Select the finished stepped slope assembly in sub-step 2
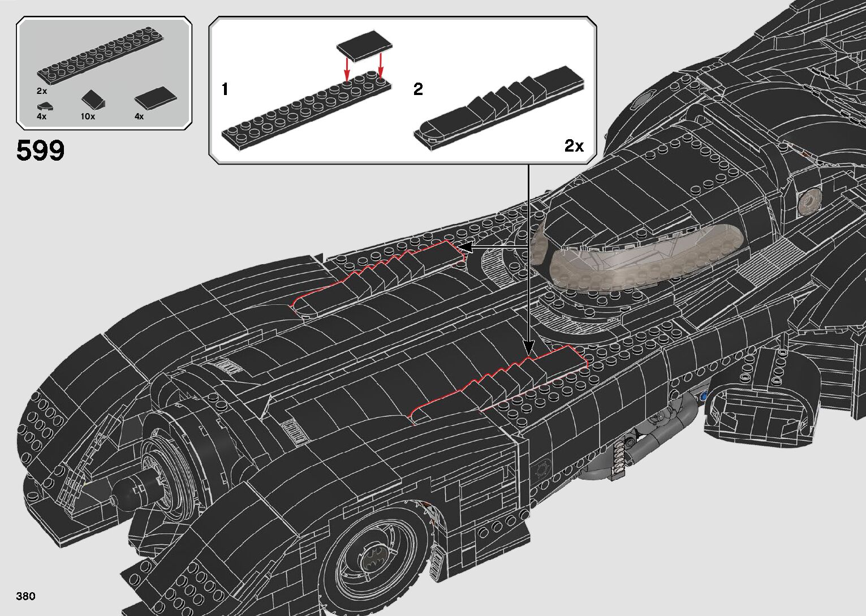866x616 pixels. tap(498, 106)
